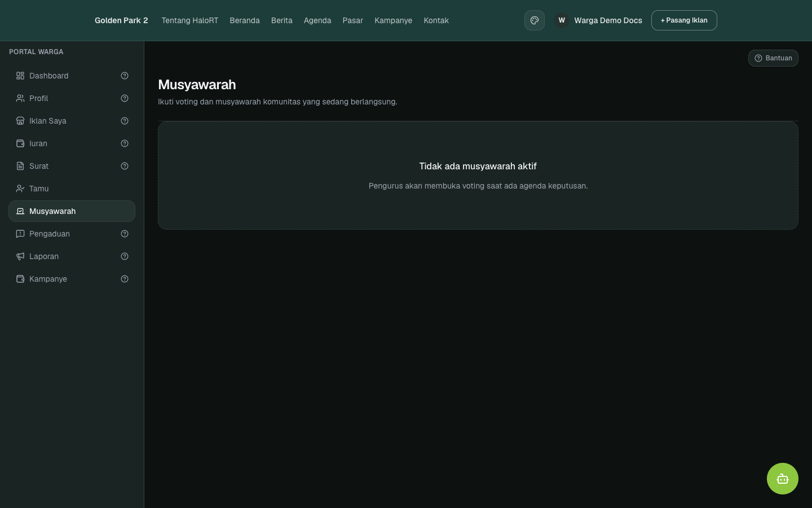Click the Bantuan help button

click(x=773, y=58)
